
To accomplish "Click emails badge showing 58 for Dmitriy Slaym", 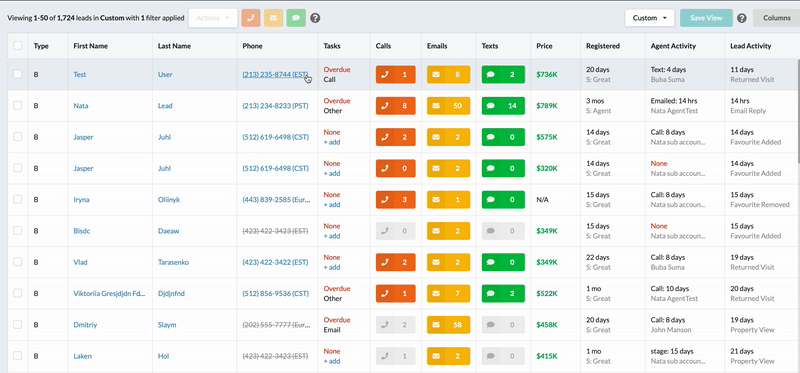I will [448, 325].
